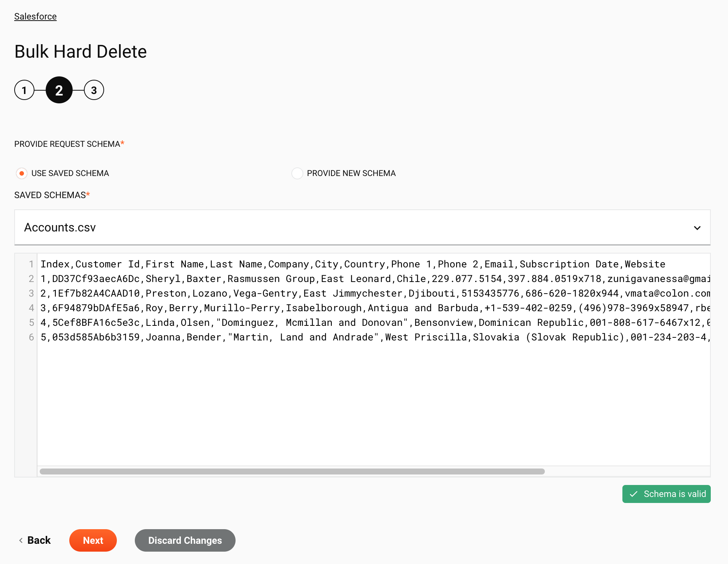728x564 pixels.
Task: Select the 'PROVIDE NEW SCHEMA' radio button
Action: pyautogui.click(x=297, y=173)
